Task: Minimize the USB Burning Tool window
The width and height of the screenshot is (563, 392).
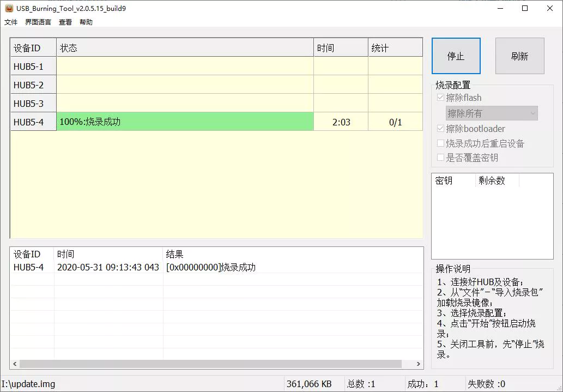Action: pyautogui.click(x=501, y=8)
